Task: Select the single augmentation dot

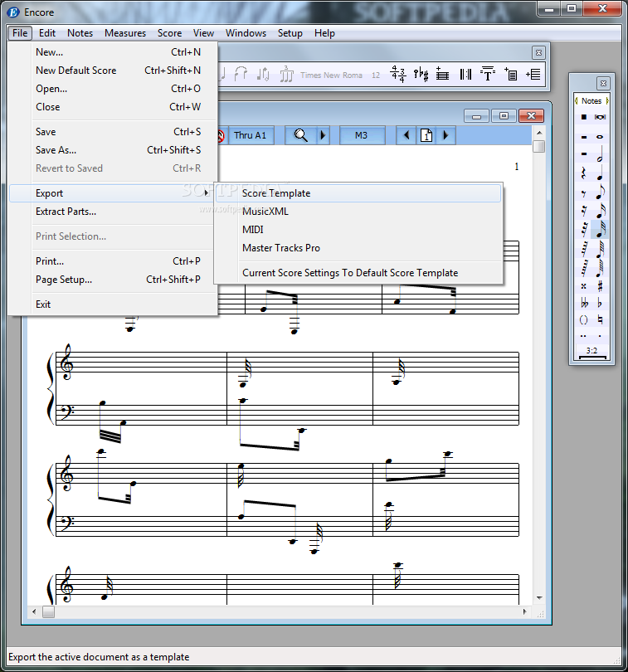Action: [x=600, y=336]
